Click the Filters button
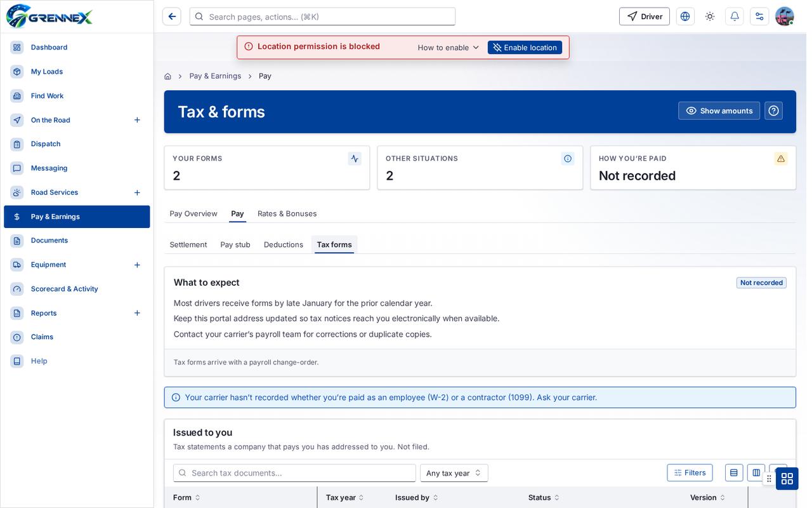The image size is (812, 508). coord(690,473)
